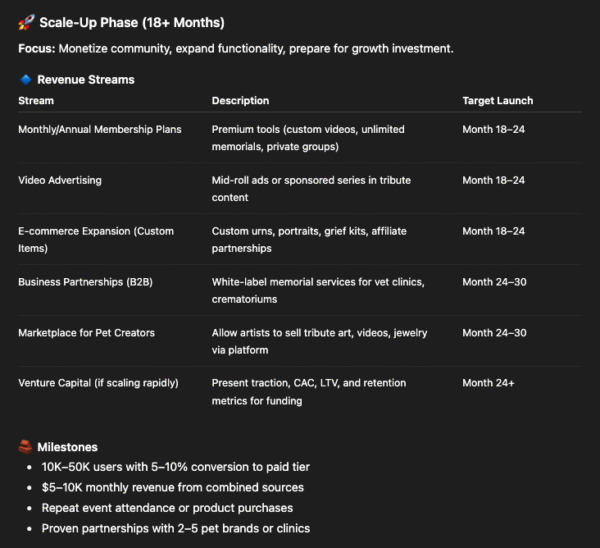Screen dimensions: 600x548
Task: Select the Marketplace for Pet Creators cell
Action: click(x=86, y=332)
